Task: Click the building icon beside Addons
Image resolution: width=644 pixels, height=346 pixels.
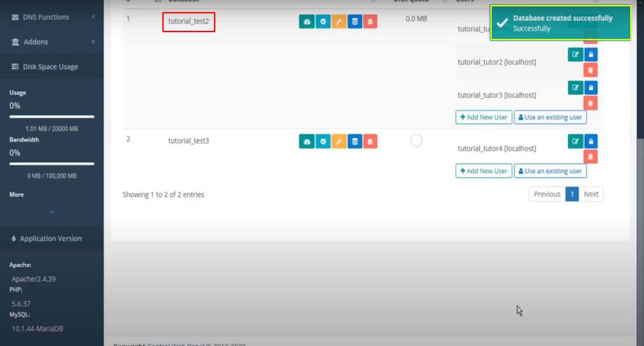Action: 15,42
